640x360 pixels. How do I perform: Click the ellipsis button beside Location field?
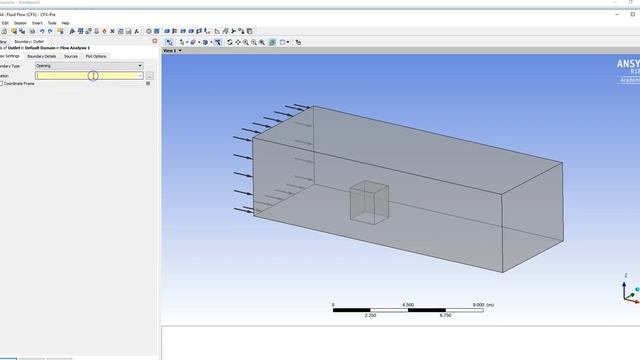(149, 76)
